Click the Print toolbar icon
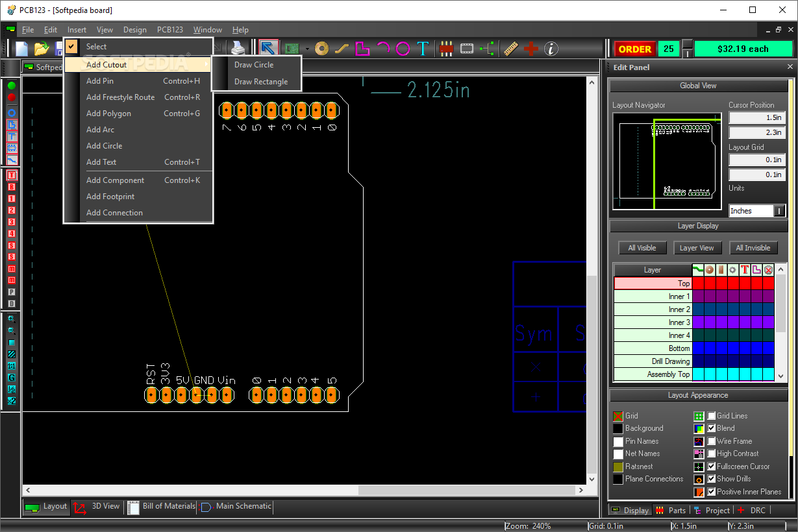Image resolution: width=798 pixels, height=532 pixels. coord(239,48)
